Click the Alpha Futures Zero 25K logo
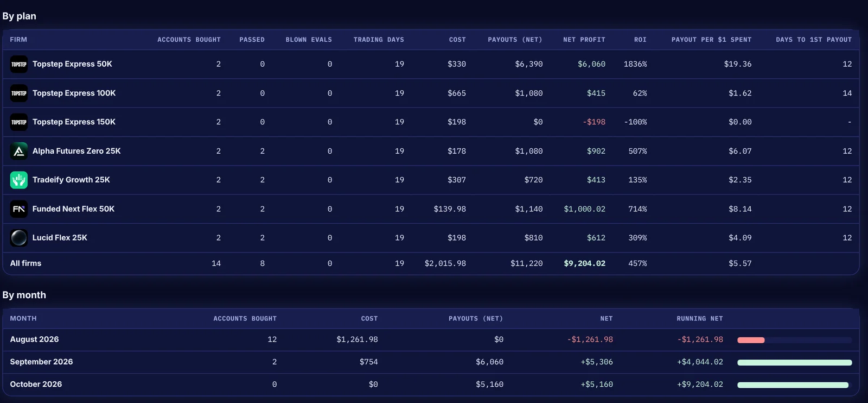 coord(19,151)
